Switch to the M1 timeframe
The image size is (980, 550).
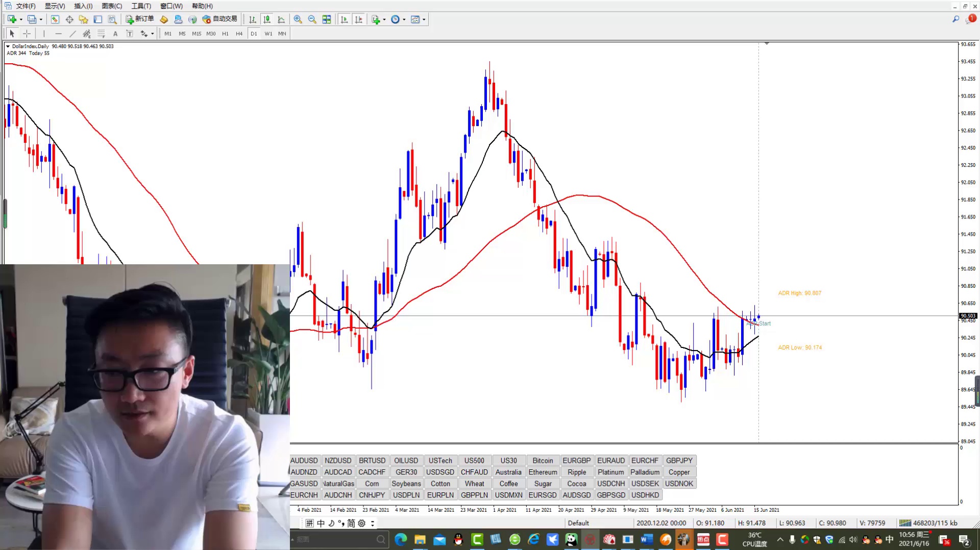click(168, 34)
